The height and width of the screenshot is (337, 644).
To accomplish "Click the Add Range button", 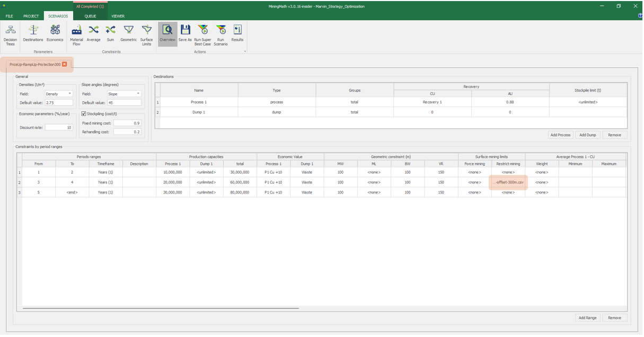I will 587,318.
